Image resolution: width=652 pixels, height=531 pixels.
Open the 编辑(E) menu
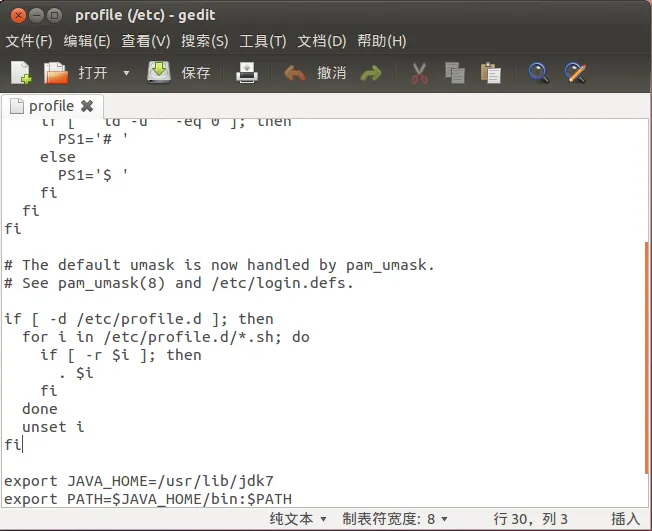pyautogui.click(x=87, y=41)
